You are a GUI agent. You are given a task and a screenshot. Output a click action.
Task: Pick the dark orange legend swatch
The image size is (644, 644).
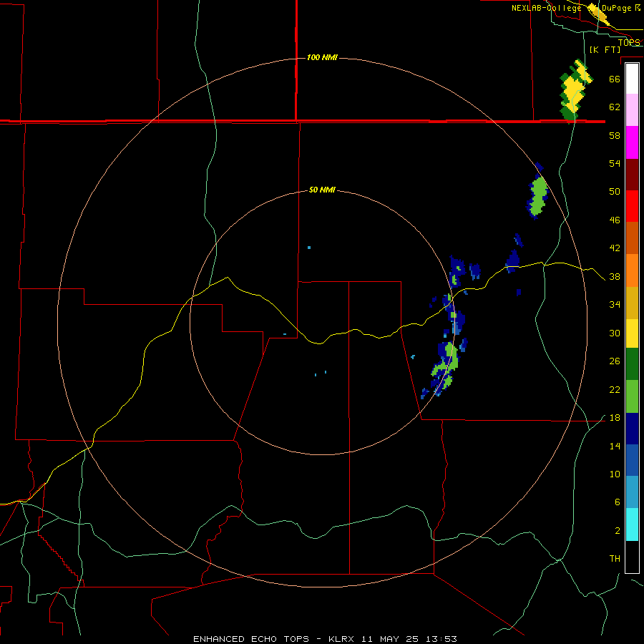[632, 238]
